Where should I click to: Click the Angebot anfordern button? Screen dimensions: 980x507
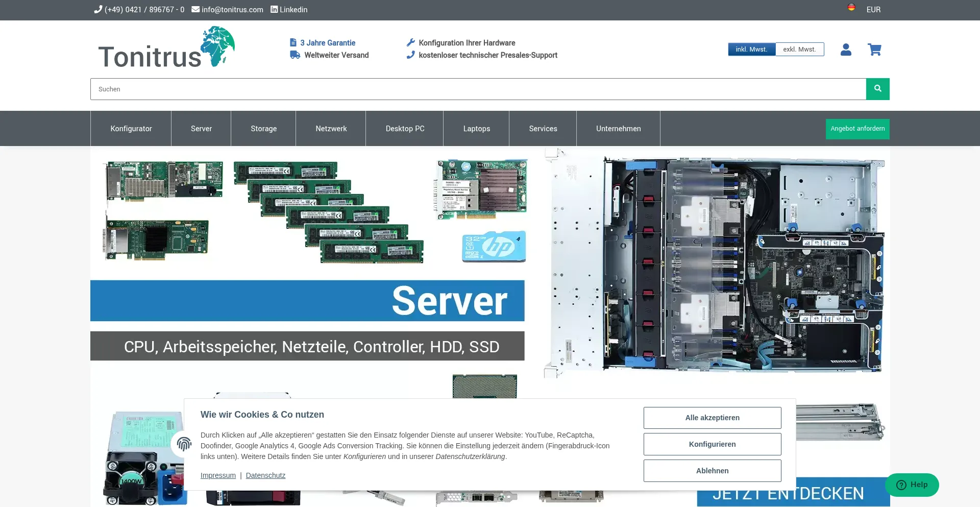tap(857, 129)
